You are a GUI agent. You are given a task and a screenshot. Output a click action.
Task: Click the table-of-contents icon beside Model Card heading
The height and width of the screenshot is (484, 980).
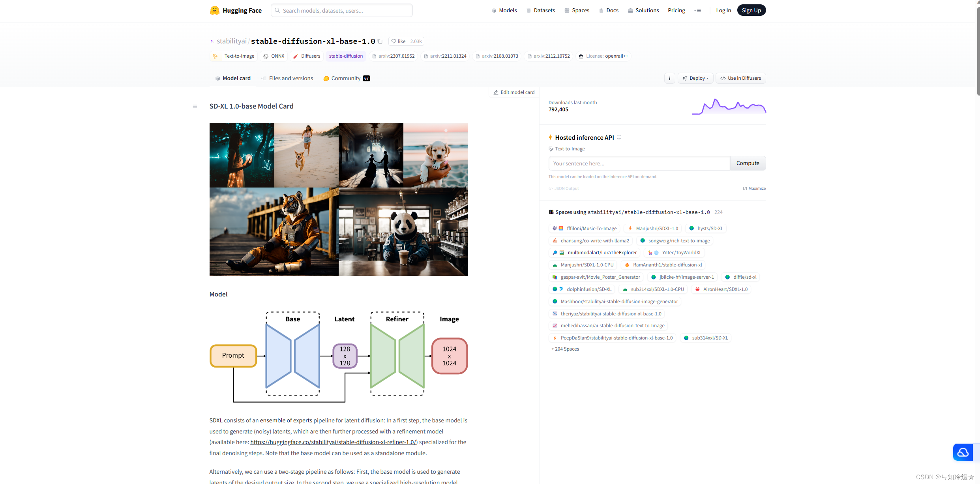[x=195, y=106]
